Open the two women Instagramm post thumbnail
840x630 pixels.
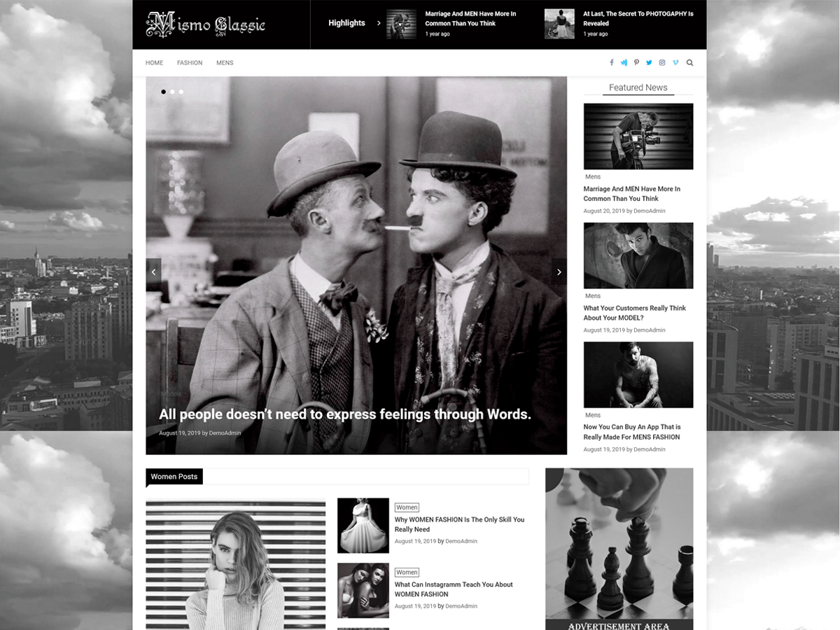coord(363,591)
